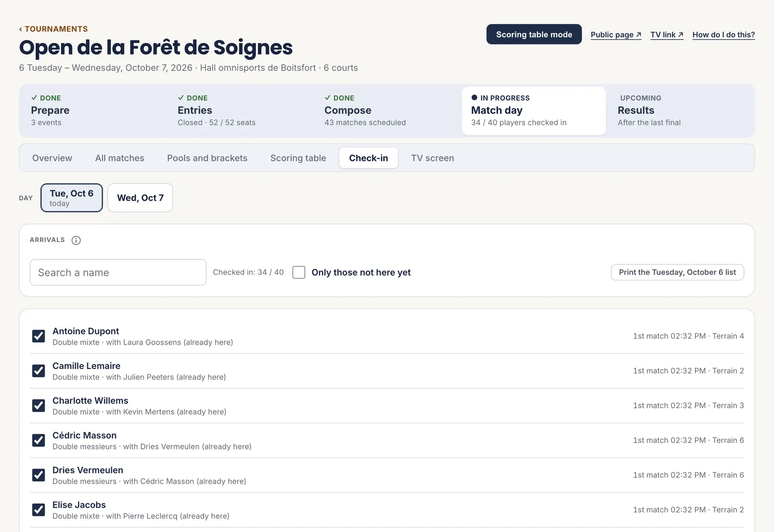This screenshot has width=774, height=532.
Task: Click the name Cédric Masson
Action: (84, 436)
